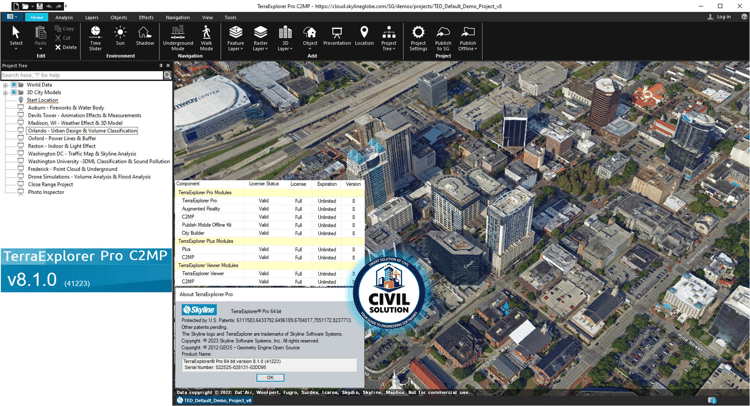
Task: Switch to the Home ribbon tab
Action: (36, 17)
